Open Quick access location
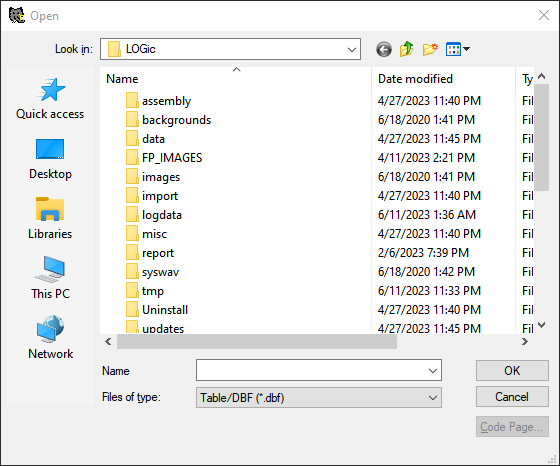Screen dimensions: 560x466 tap(50, 99)
